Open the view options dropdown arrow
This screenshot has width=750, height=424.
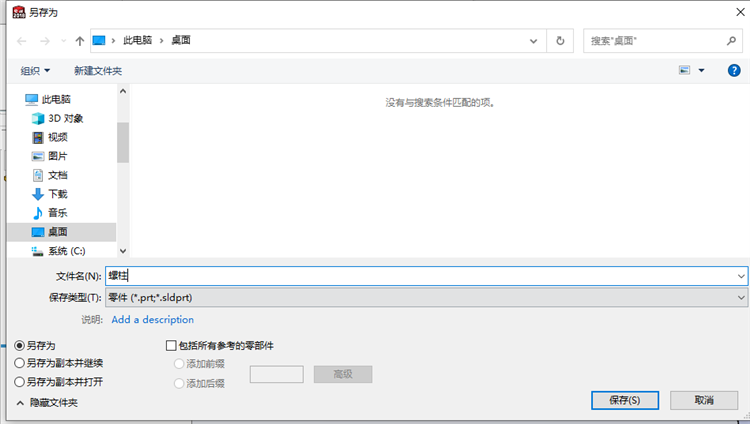click(701, 70)
